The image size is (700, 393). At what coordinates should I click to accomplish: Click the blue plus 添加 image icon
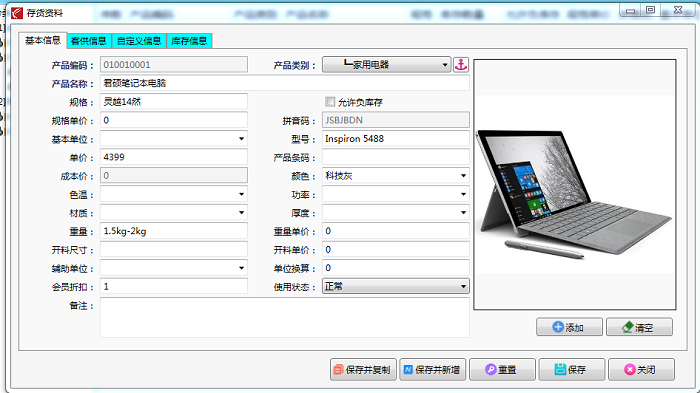click(558, 327)
